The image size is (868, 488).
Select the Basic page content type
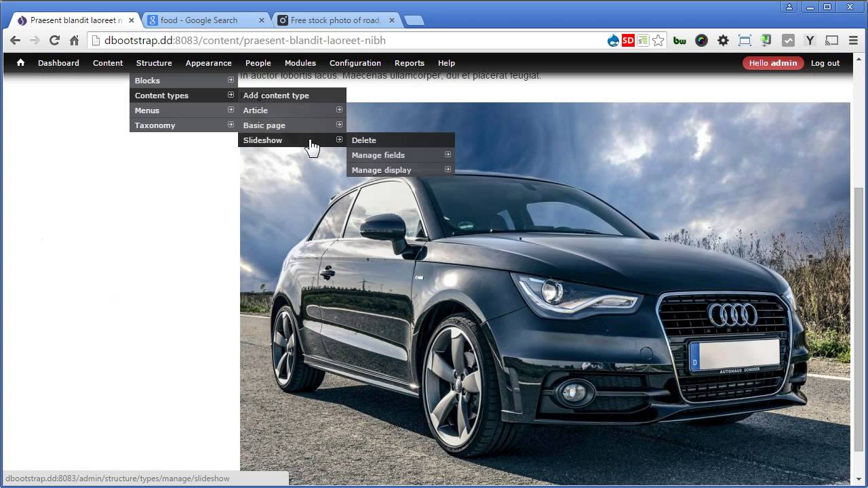(x=292, y=125)
